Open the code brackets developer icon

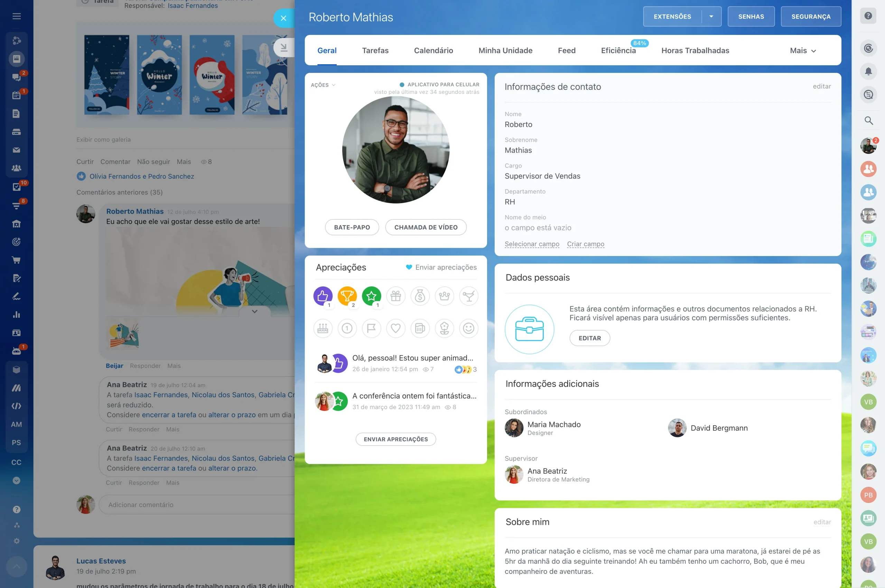click(17, 406)
